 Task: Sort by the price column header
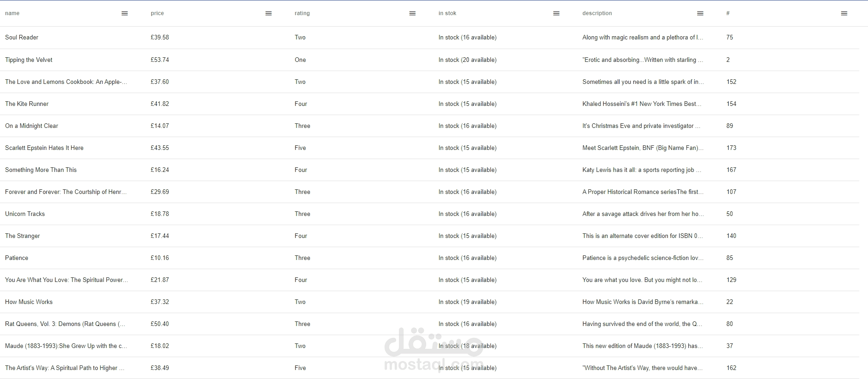coord(157,13)
